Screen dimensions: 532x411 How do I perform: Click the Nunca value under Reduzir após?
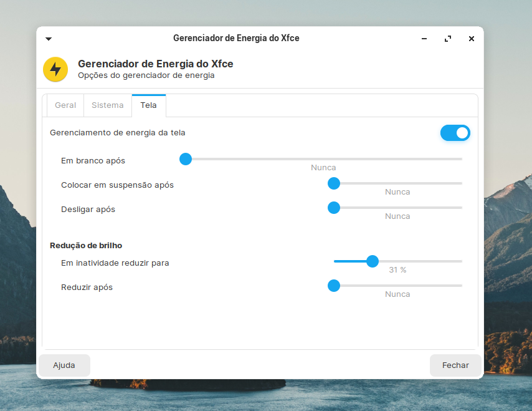pos(397,294)
